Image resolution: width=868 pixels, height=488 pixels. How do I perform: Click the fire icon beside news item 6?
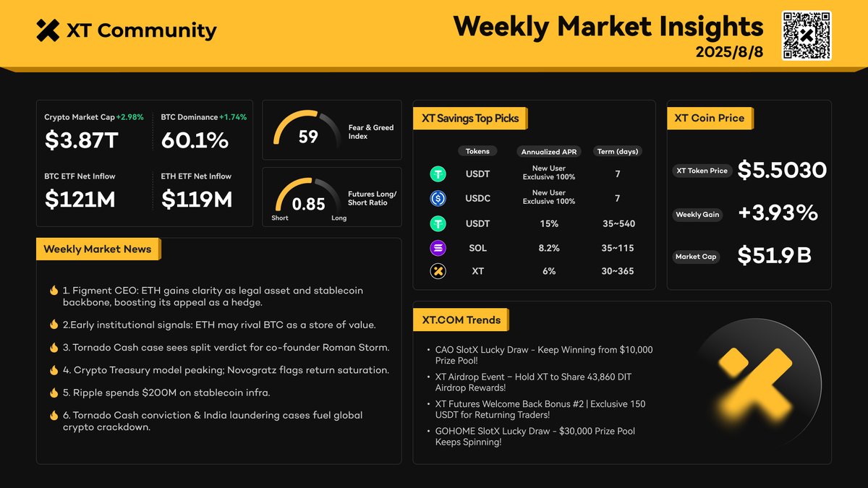point(54,416)
